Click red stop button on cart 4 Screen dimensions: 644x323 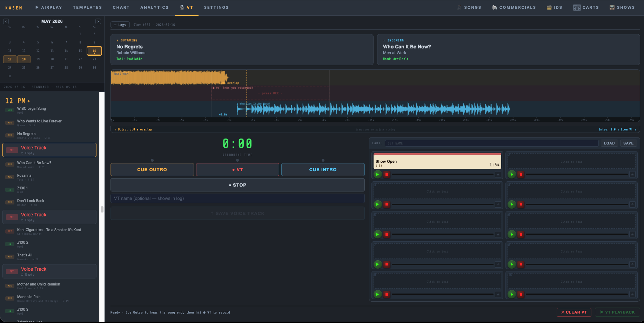pos(521,204)
